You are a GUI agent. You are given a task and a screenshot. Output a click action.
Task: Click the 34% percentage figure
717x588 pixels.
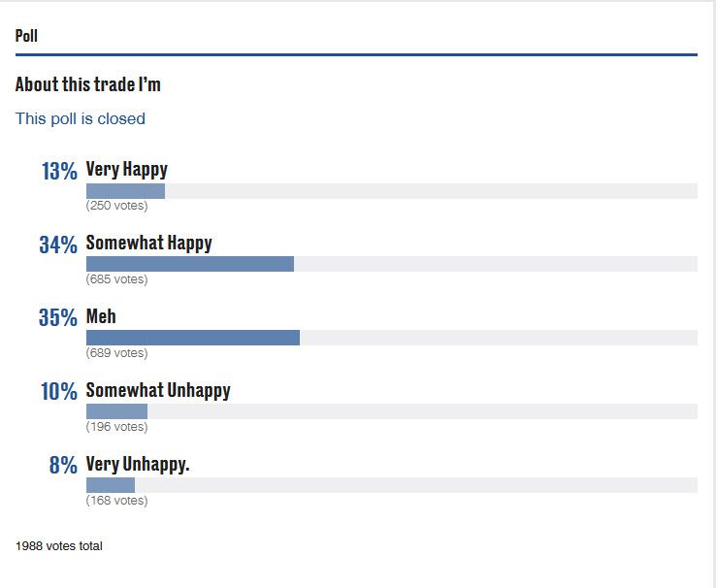click(57, 245)
